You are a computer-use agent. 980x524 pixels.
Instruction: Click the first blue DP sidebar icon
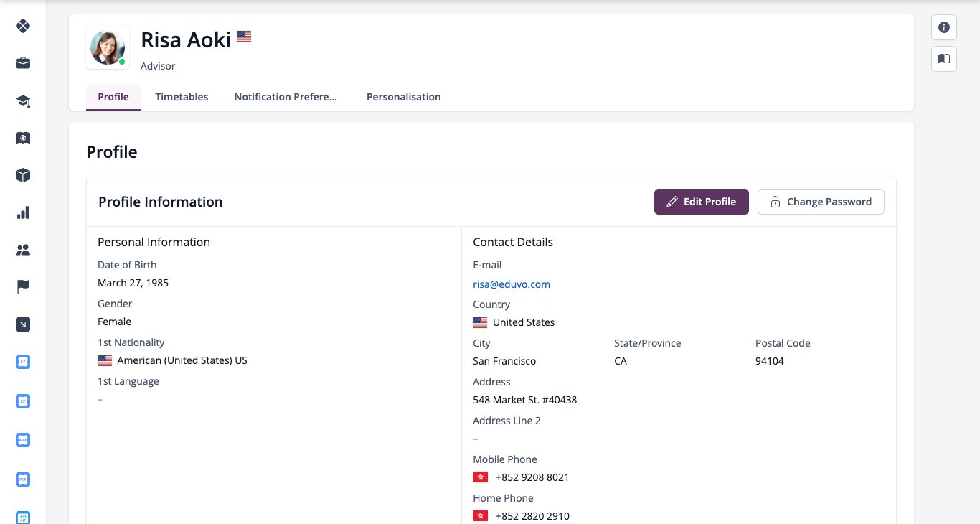(x=23, y=362)
